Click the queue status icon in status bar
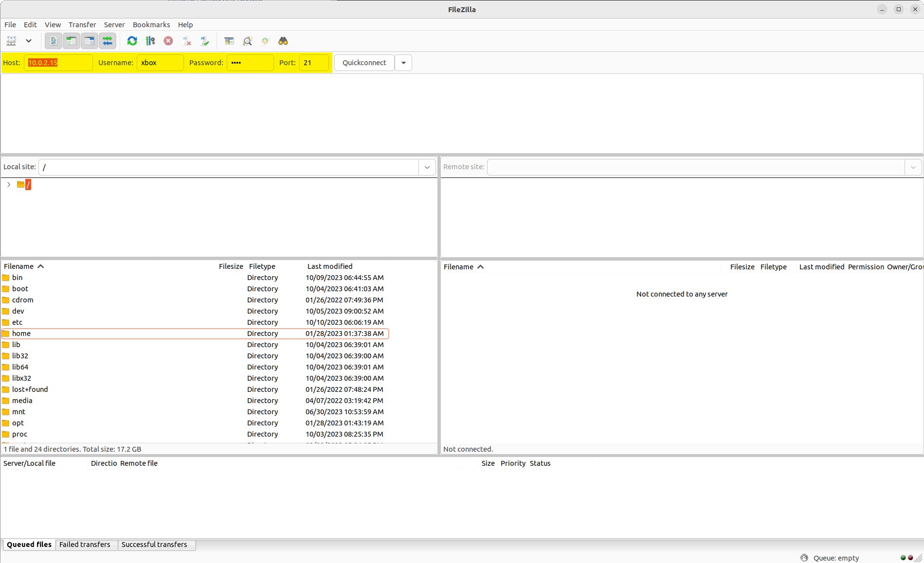The image size is (924, 563). [x=804, y=558]
